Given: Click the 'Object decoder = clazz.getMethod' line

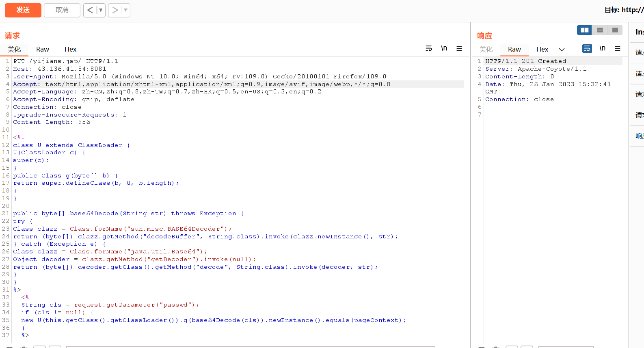Looking at the screenshot, I should (x=134, y=259).
